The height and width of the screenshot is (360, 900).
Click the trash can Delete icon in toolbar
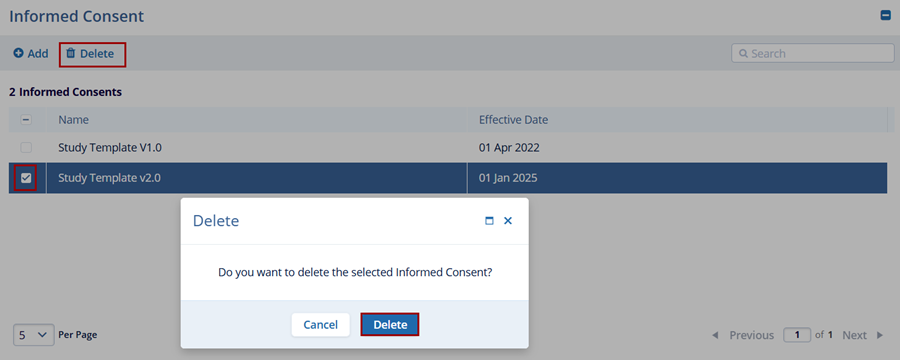click(x=71, y=53)
